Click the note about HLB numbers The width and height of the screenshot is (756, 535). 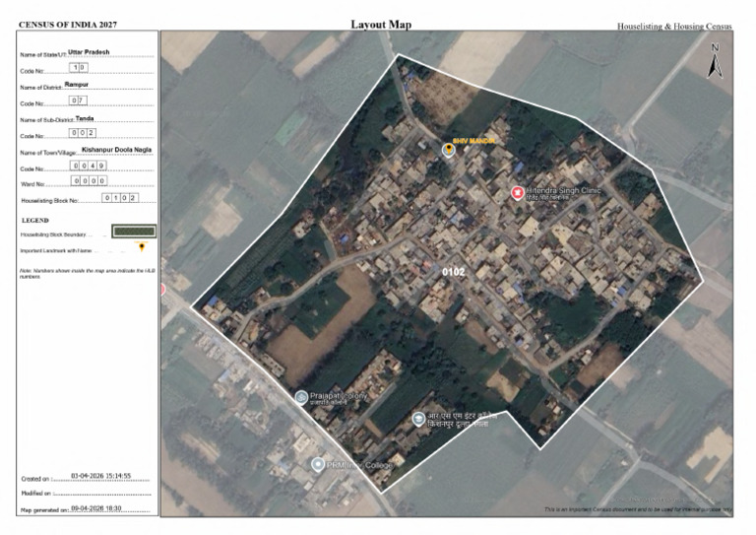pyautogui.click(x=88, y=274)
